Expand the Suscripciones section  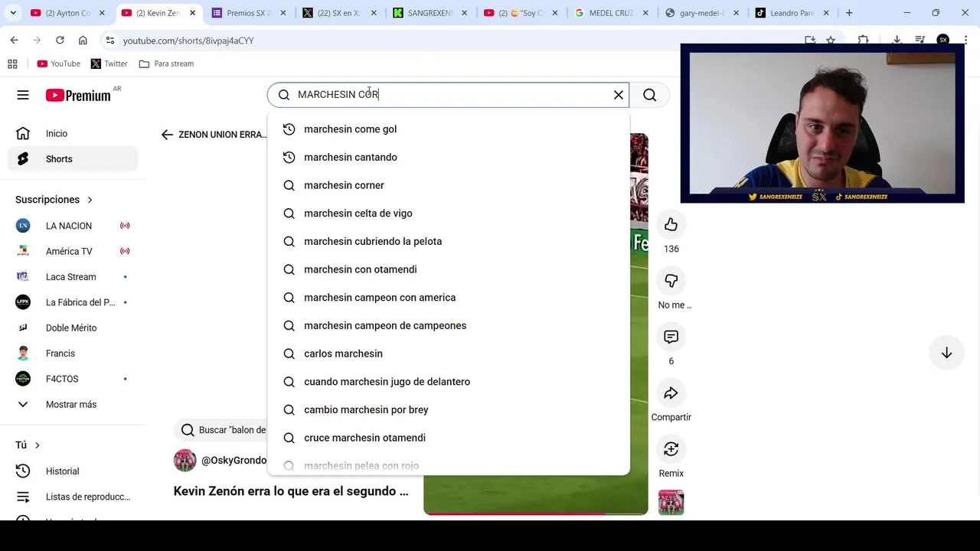click(54, 200)
